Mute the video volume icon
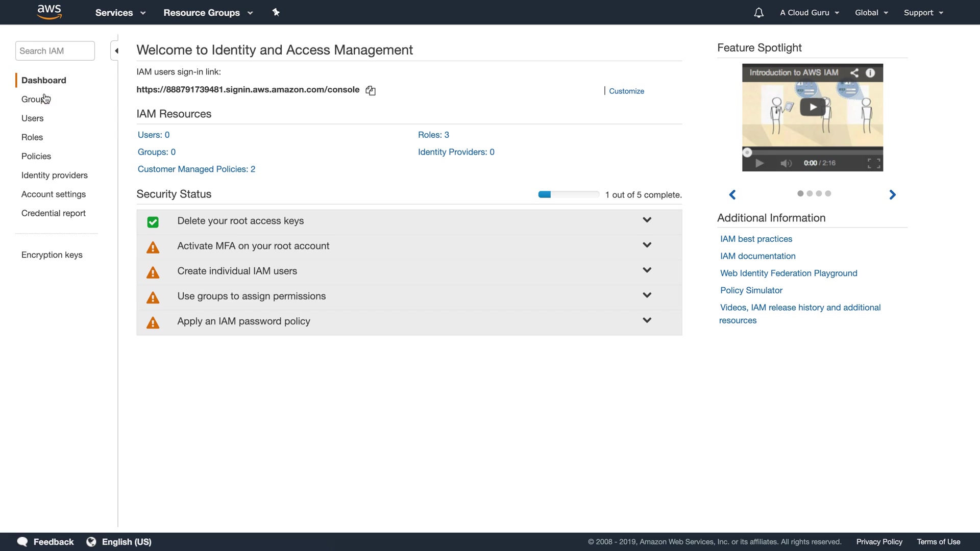980x551 pixels. pyautogui.click(x=786, y=163)
